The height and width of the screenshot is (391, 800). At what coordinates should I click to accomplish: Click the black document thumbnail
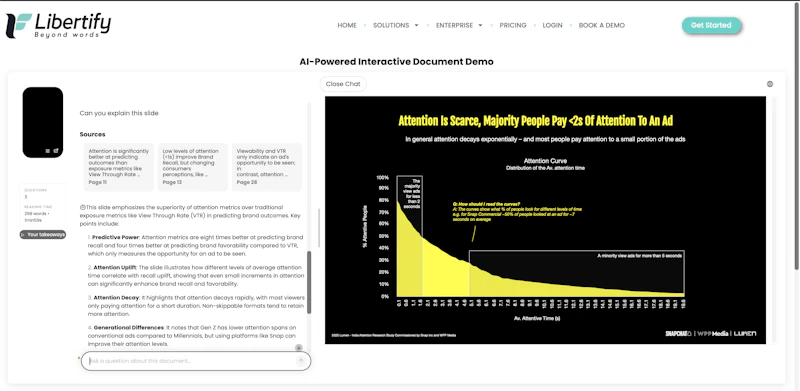(x=43, y=122)
